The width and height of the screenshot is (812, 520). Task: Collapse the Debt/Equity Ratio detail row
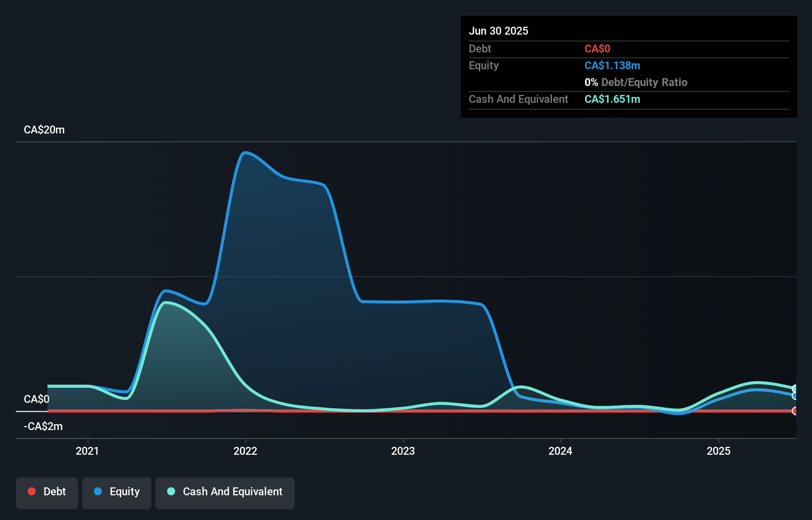(x=636, y=82)
